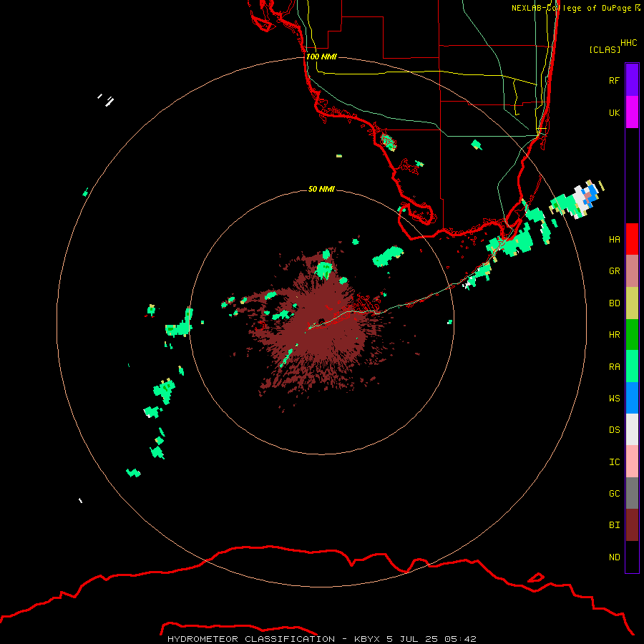Pick the blue WS legend swatch
Image resolution: width=644 pixels, height=644 pixels.
click(632, 398)
